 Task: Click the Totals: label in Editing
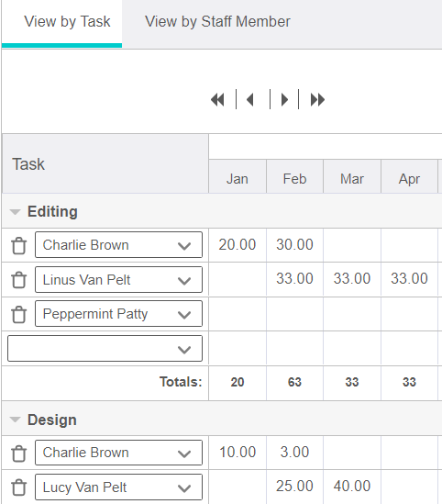click(x=181, y=382)
